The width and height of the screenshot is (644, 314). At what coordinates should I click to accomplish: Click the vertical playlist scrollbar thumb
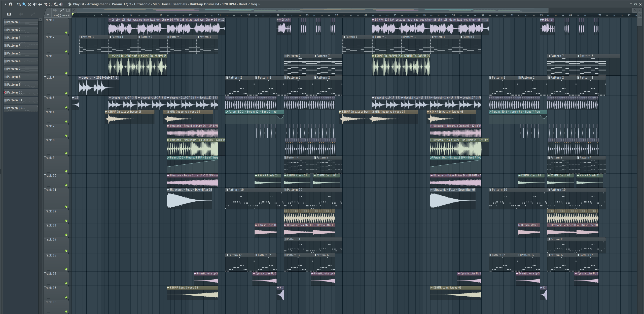[x=640, y=22]
